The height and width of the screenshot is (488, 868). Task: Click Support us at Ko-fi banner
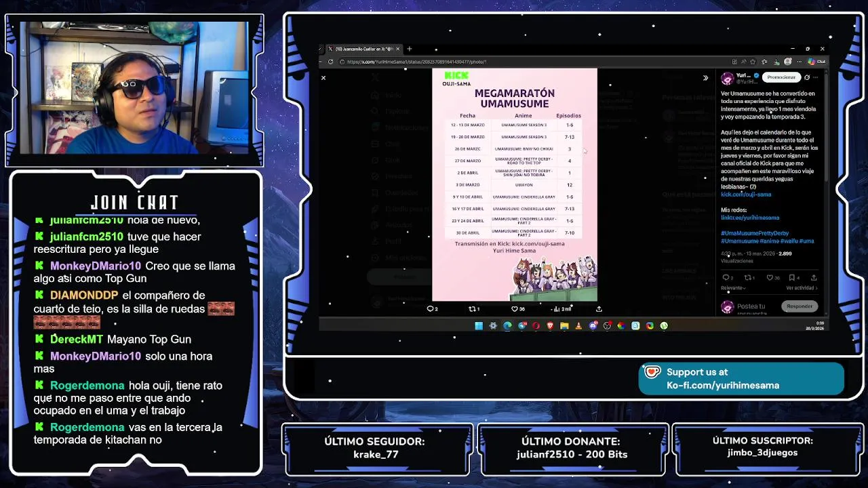(741, 379)
